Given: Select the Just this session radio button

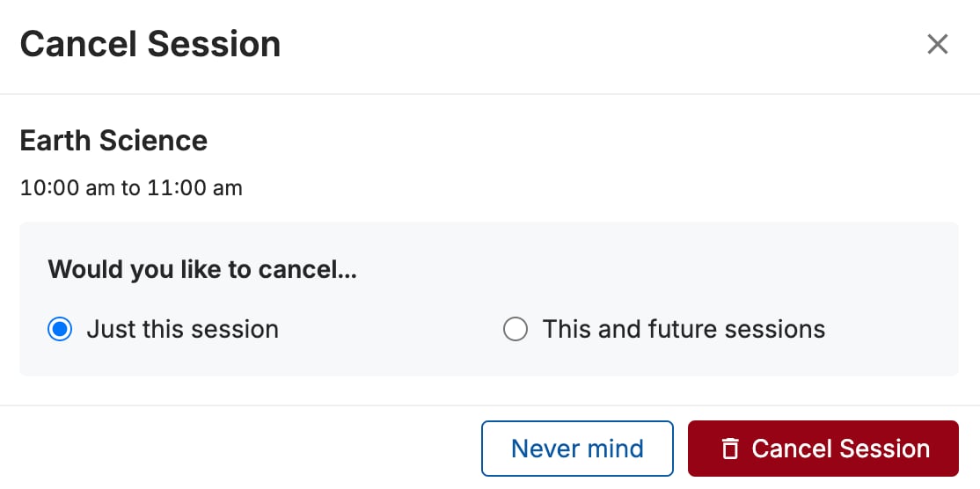Looking at the screenshot, I should (60, 329).
